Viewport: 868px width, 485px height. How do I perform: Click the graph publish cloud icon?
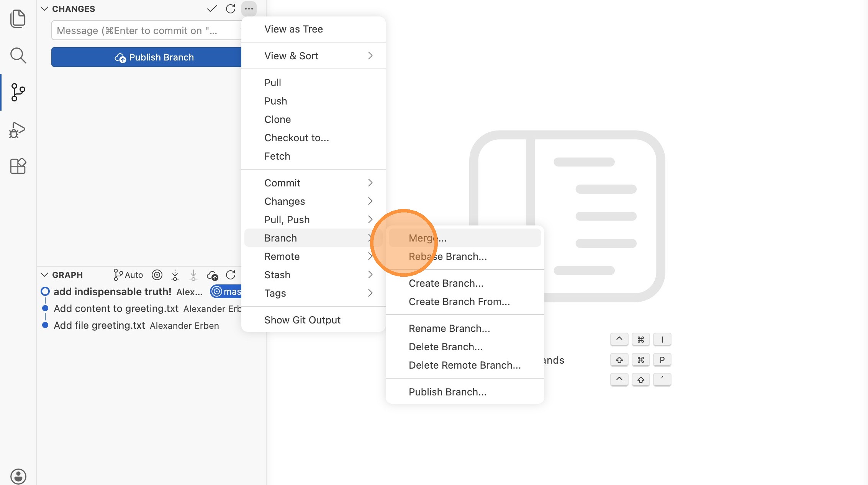coord(212,275)
